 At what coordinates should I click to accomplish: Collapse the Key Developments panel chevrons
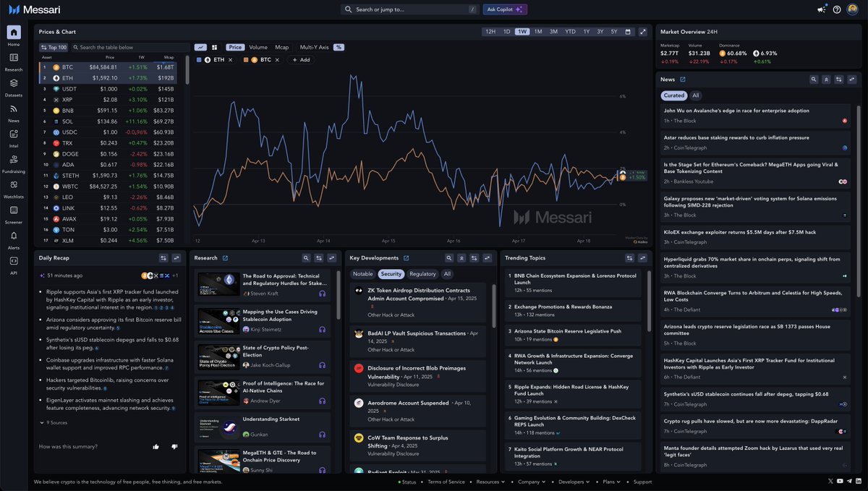(x=461, y=258)
